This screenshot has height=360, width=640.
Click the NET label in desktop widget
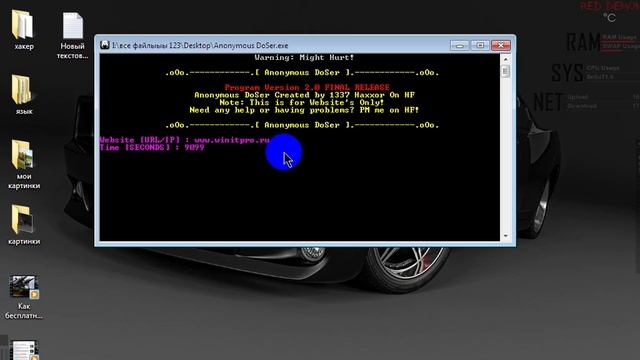[x=548, y=102]
